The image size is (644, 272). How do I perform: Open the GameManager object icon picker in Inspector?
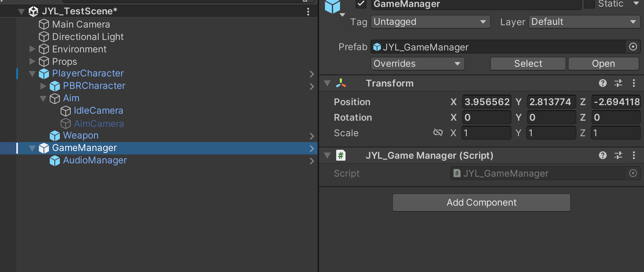(x=335, y=8)
